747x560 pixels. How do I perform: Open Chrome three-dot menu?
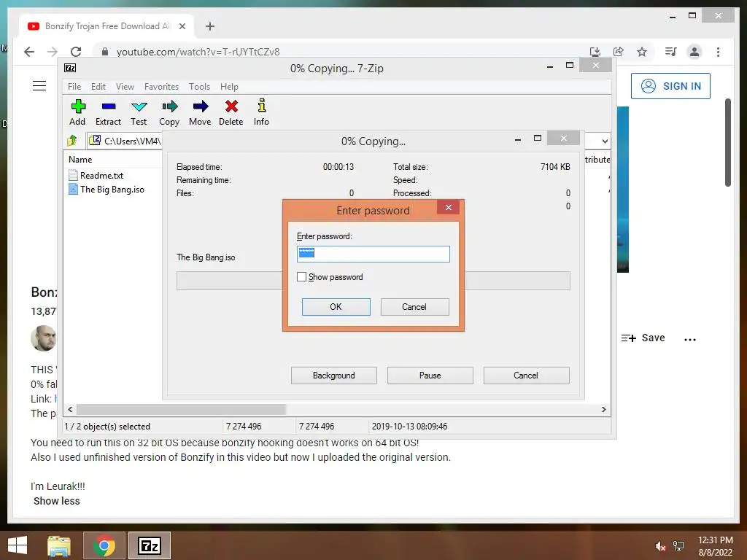pyautogui.click(x=718, y=52)
